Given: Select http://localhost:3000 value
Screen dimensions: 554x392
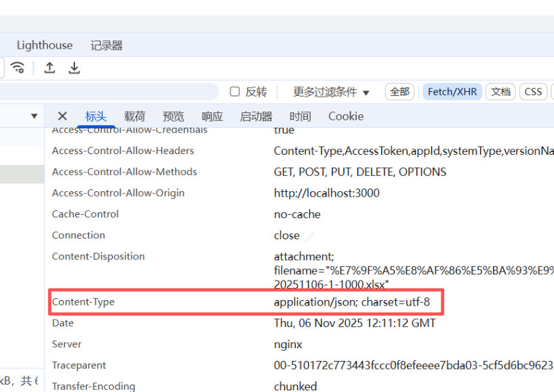Looking at the screenshot, I should (326, 193).
